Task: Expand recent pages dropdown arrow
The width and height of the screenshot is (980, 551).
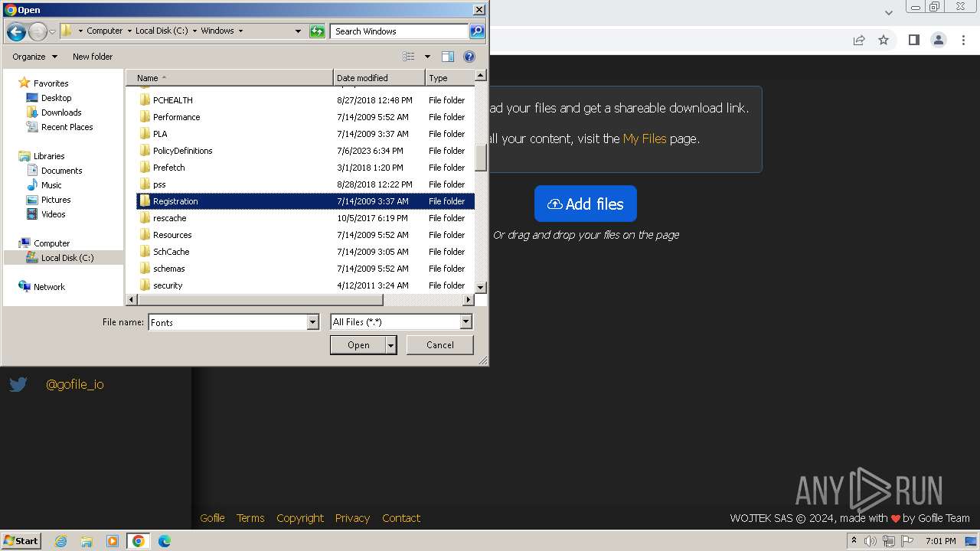Action: coord(52,31)
